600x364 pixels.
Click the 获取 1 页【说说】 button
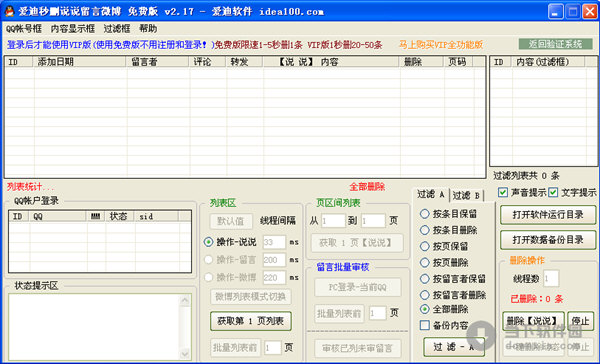click(357, 243)
